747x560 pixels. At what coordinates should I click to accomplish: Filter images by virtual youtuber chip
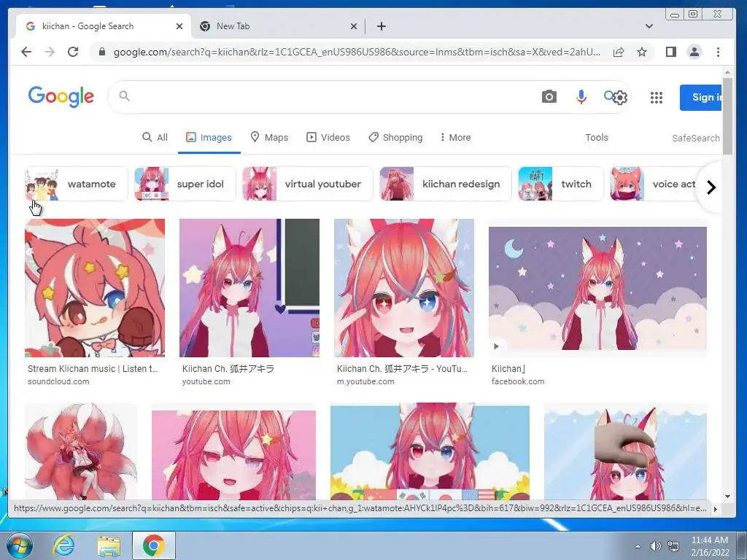click(307, 184)
